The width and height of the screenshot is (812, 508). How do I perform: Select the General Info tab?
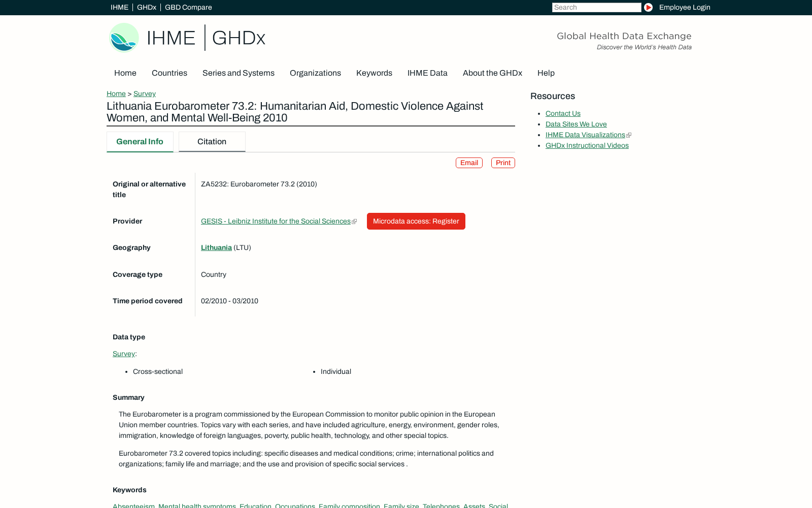[x=140, y=142]
